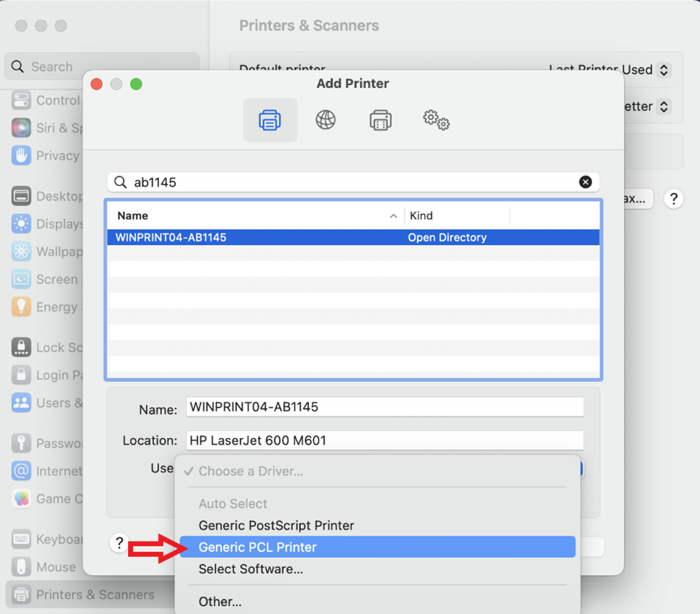Viewport: 700px width, 614px height.
Task: Click help button in Add Printer dialog
Action: [120, 543]
